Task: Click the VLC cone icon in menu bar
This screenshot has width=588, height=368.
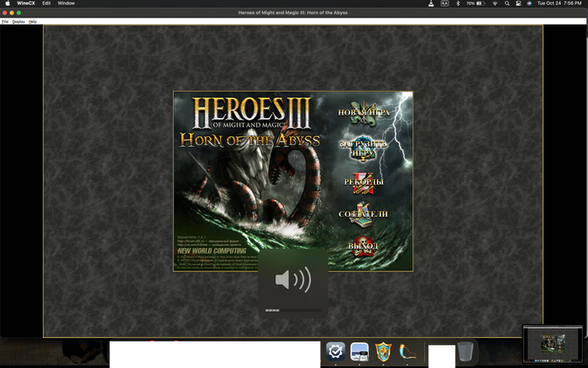Action: [x=431, y=3]
